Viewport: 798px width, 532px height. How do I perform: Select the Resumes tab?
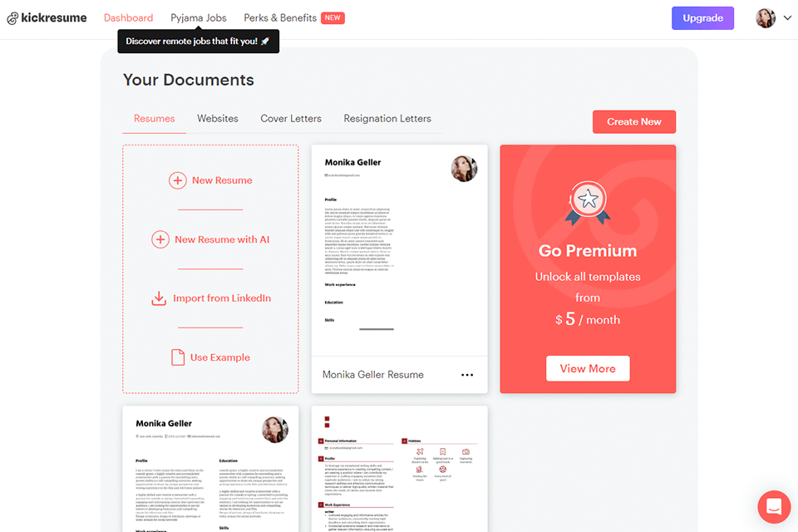(155, 119)
